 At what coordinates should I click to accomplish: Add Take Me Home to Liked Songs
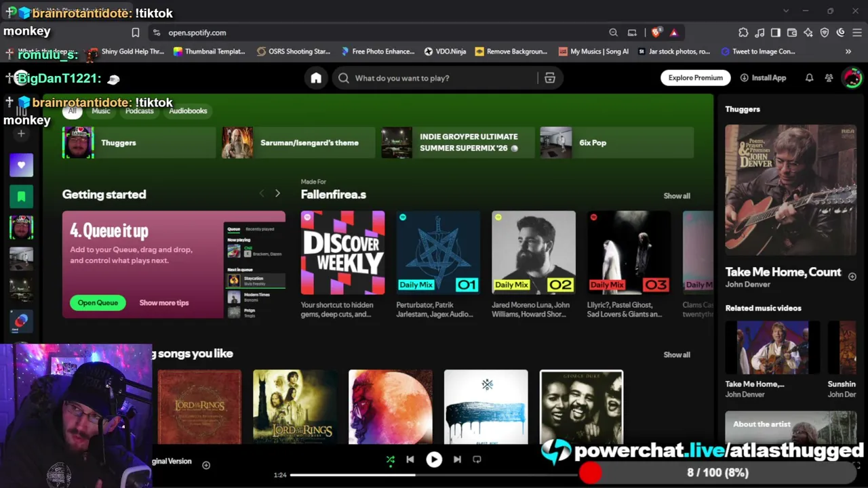(852, 277)
